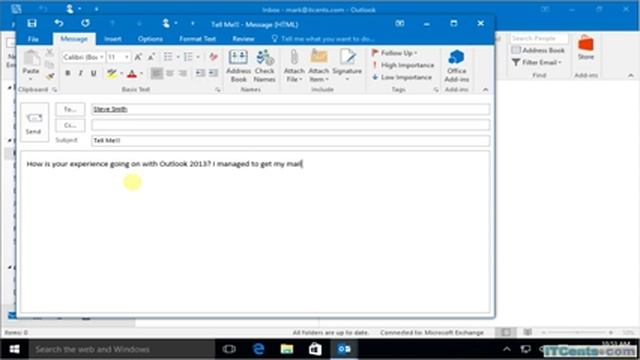Align text right

click(x=182, y=73)
